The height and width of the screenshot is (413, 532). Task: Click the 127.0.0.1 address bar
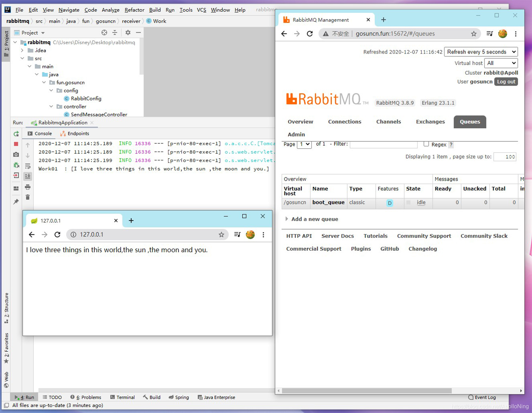[147, 234]
